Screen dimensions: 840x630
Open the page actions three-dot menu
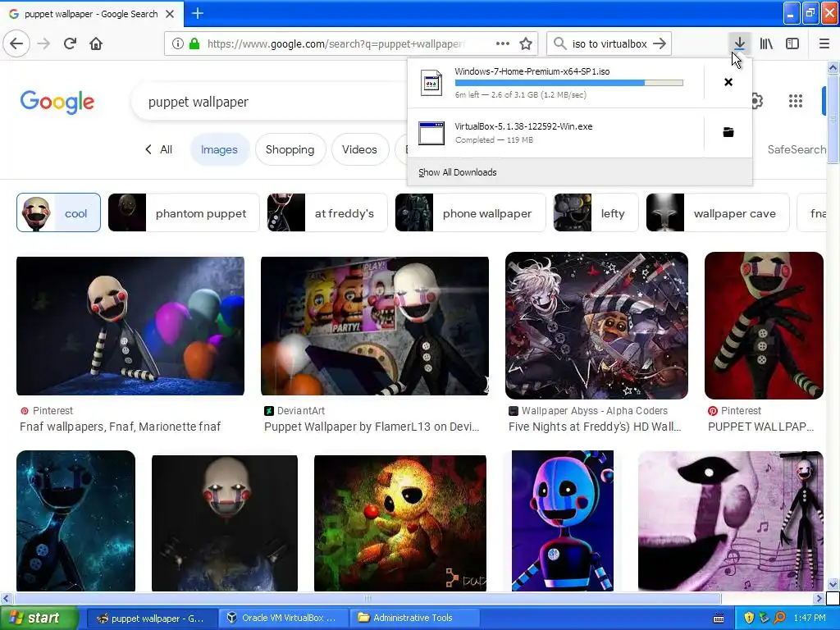[x=503, y=43]
